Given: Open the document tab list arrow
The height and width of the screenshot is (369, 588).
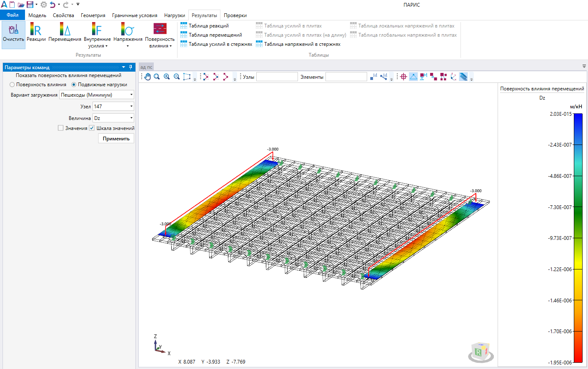Looking at the screenshot, I should tap(584, 66).
